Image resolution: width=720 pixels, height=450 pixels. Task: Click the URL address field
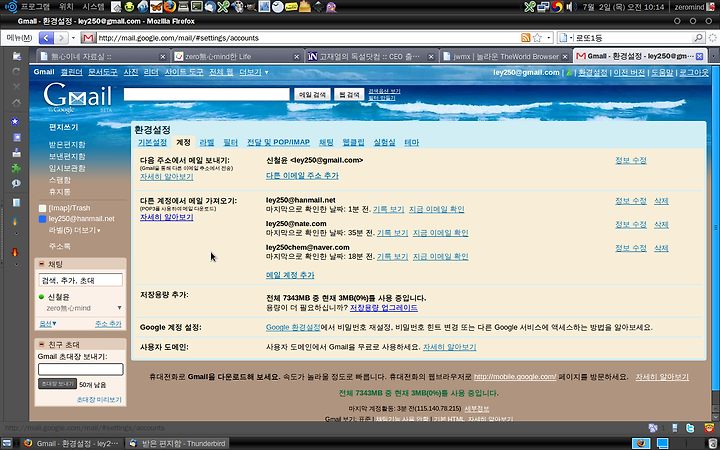click(x=308, y=38)
